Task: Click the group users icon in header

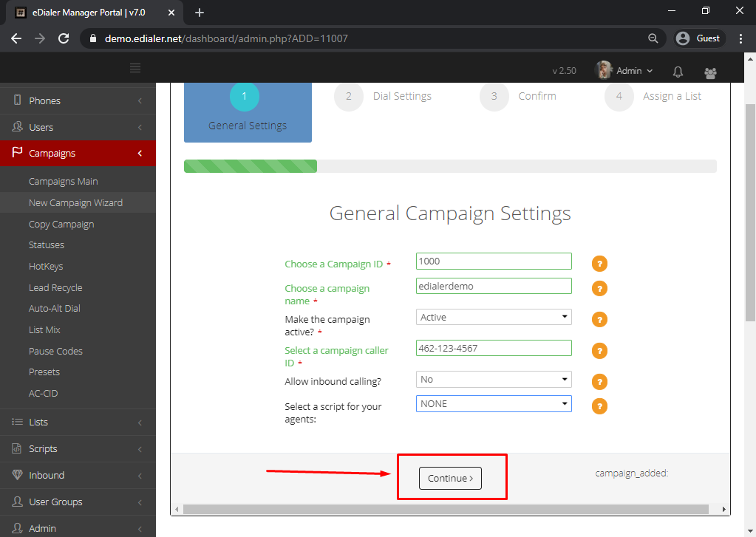Action: point(710,73)
